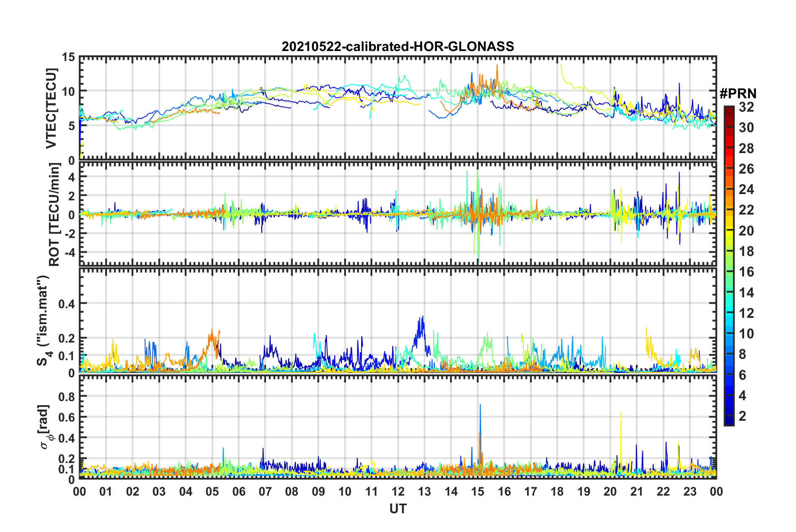Click the sigma phi [rad] axis label
This screenshot has height=532, width=796.
(46, 427)
